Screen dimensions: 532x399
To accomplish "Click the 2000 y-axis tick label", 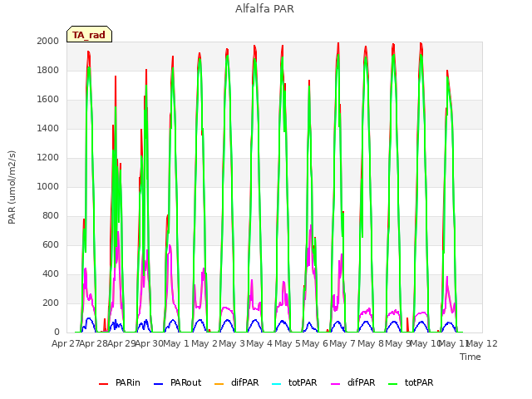I will click(48, 41).
